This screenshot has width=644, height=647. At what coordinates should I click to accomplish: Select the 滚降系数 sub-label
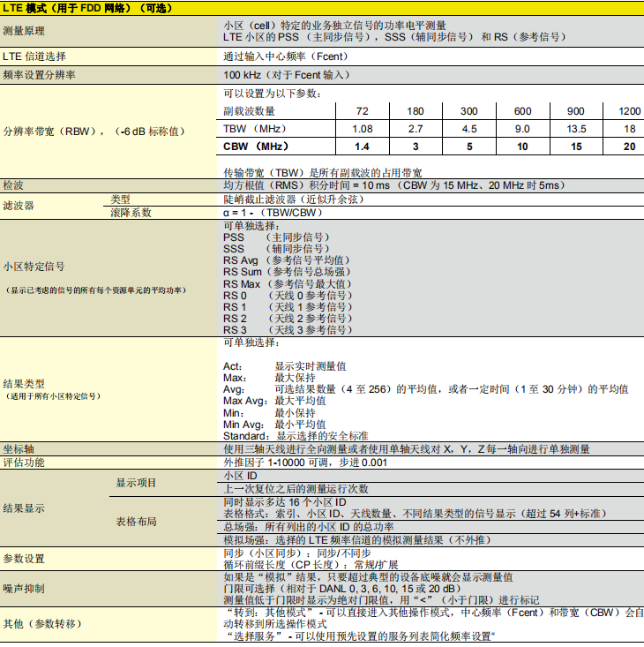(131, 213)
